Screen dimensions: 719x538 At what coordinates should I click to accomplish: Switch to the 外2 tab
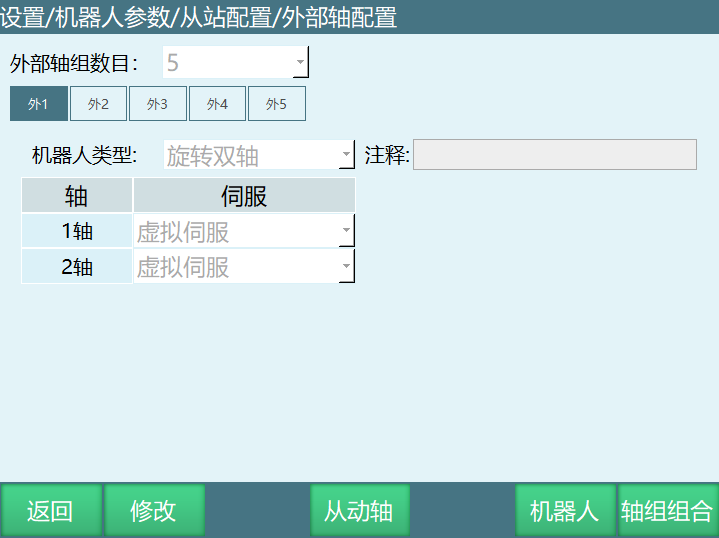[x=98, y=104]
